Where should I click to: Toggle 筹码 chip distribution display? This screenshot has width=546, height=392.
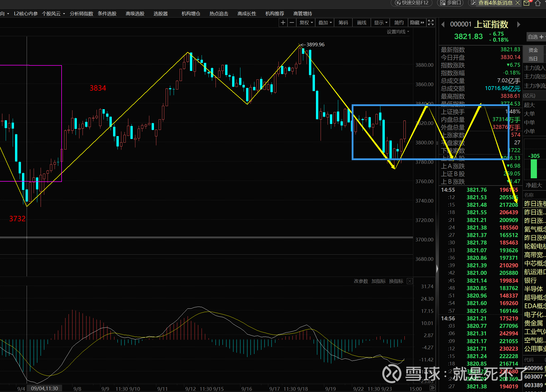pos(343,23)
